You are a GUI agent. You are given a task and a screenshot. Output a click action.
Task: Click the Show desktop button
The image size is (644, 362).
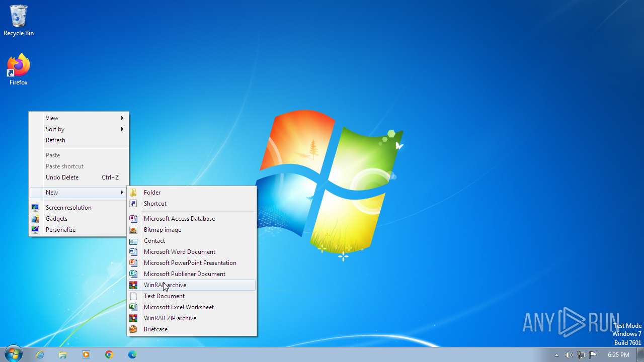(x=640, y=355)
